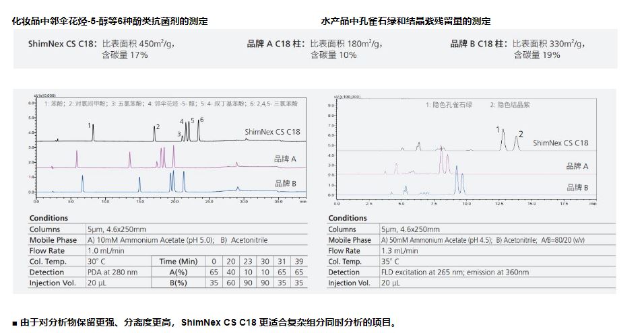The image size is (644, 333).
Task: Click peak legend starting with 1: 苯酚 in left chart
Action: [171, 104]
